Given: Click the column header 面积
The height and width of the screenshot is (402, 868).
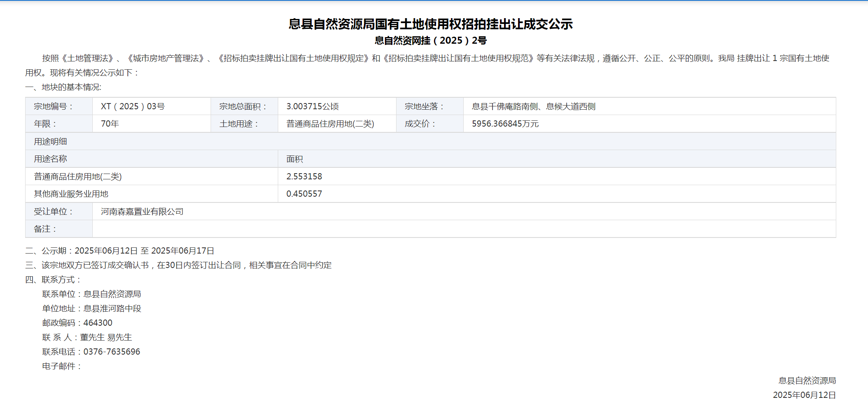Looking at the screenshot, I should click(295, 159).
